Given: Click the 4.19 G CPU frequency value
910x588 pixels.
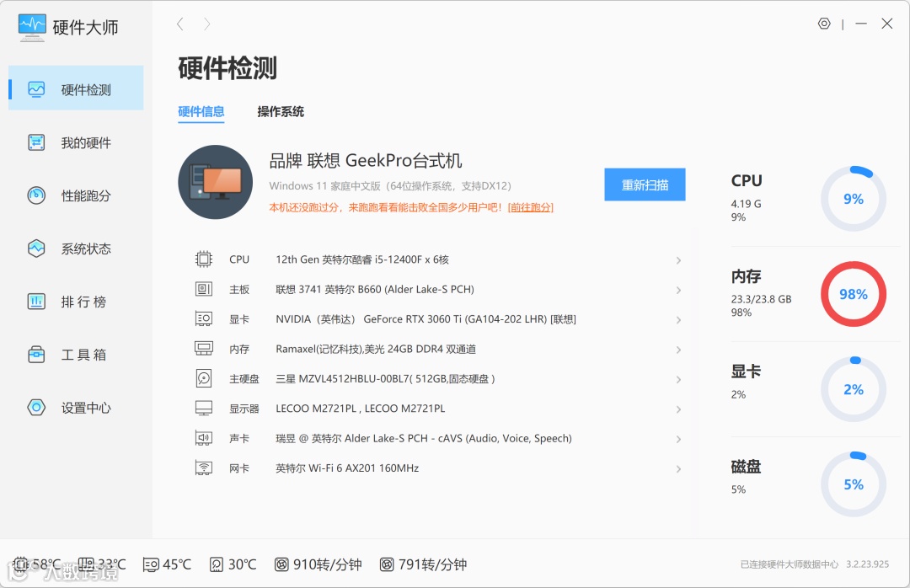Looking at the screenshot, I should [x=746, y=204].
